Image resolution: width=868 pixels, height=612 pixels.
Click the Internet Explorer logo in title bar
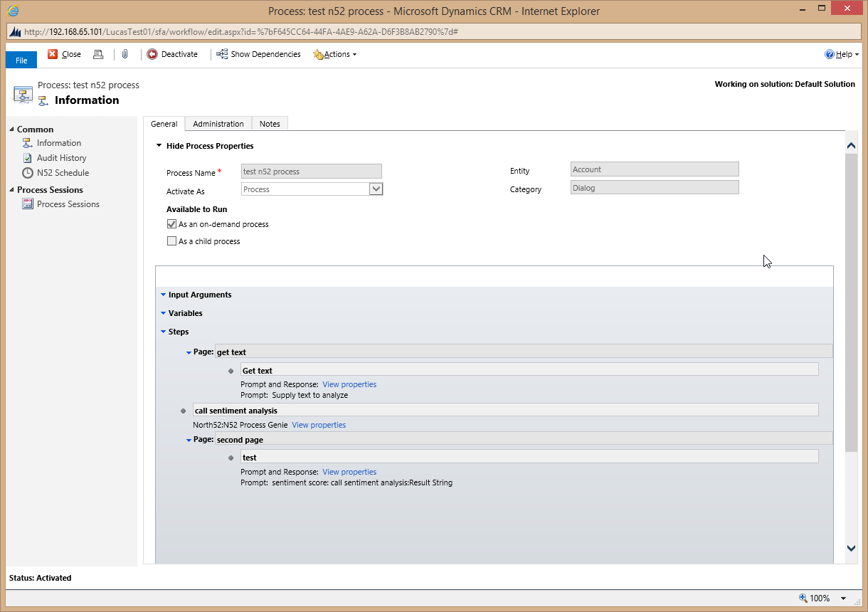coord(14,11)
